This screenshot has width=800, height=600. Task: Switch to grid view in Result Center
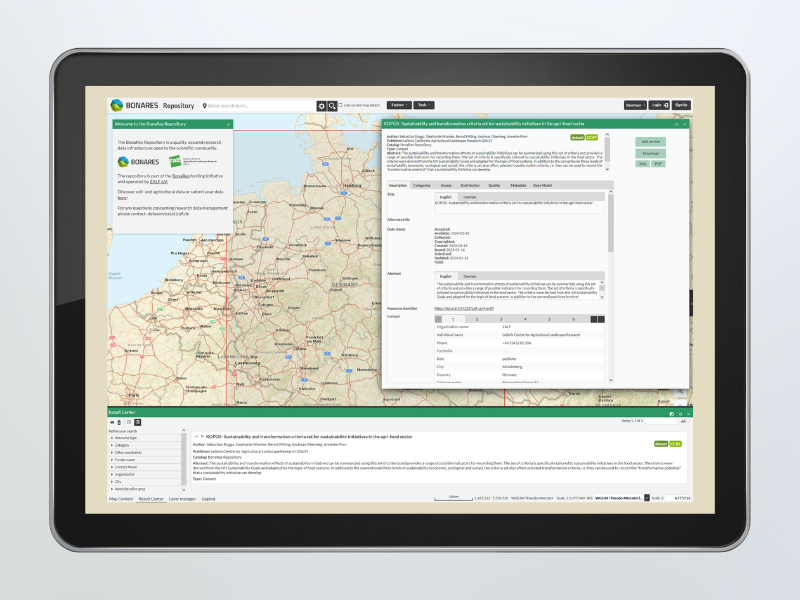[129, 422]
